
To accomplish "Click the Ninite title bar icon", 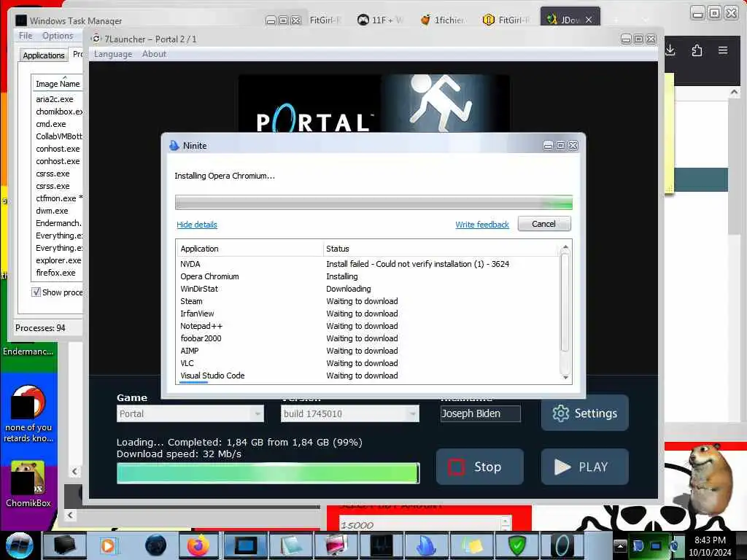I will tap(174, 145).
